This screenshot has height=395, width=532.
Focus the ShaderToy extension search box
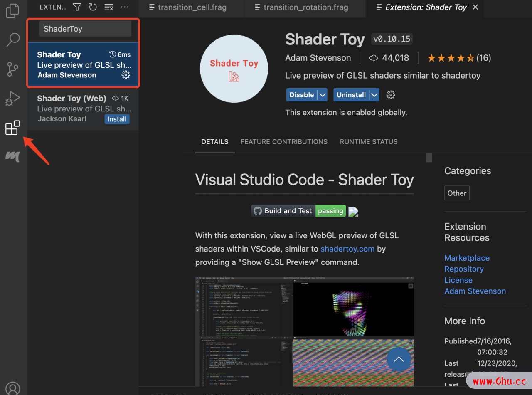(x=85, y=29)
